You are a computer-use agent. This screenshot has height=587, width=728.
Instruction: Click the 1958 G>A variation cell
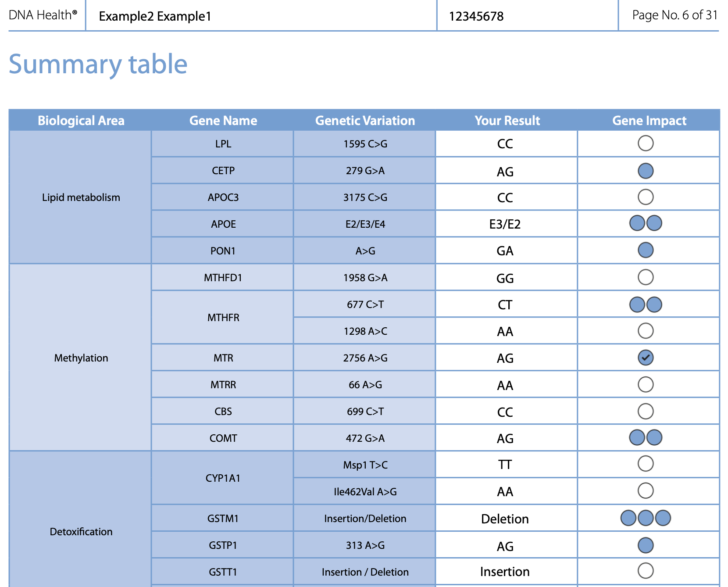tap(365, 278)
